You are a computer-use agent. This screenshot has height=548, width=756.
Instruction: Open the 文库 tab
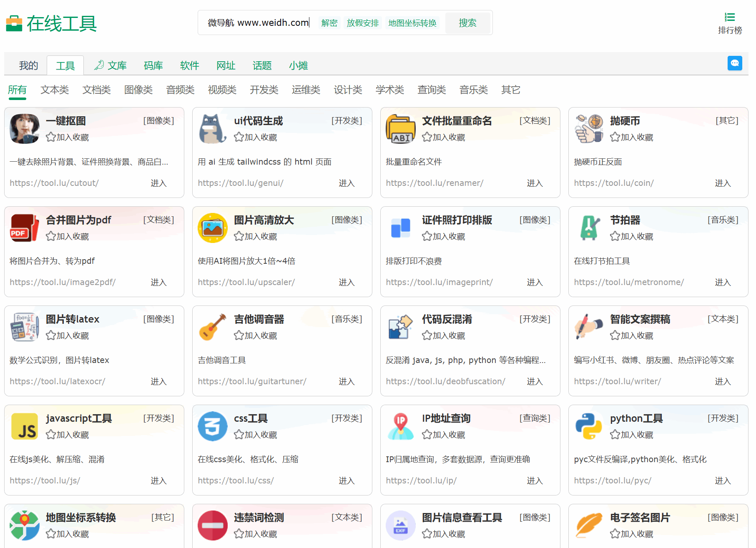(111, 65)
